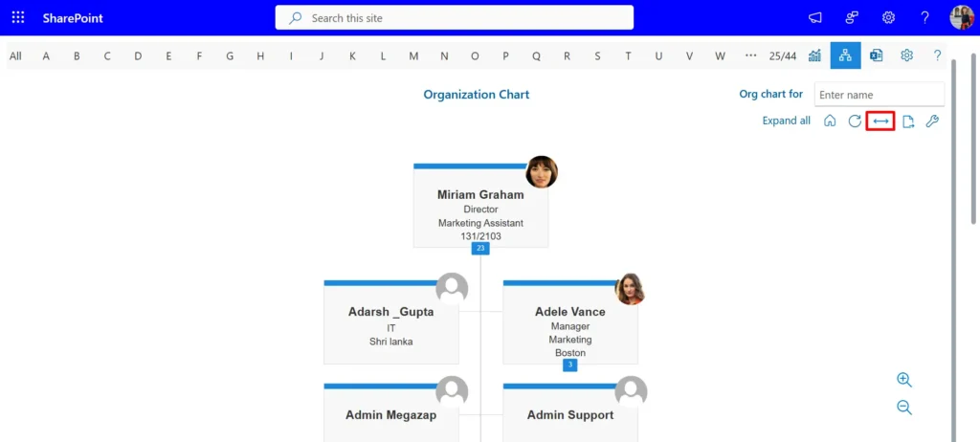This screenshot has width=980, height=442.
Task: Show more letter filters via ellipsis
Action: point(750,55)
